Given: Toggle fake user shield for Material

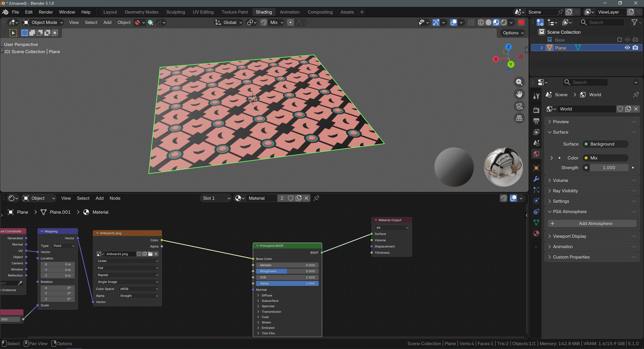Looking at the screenshot, I should 290,198.
